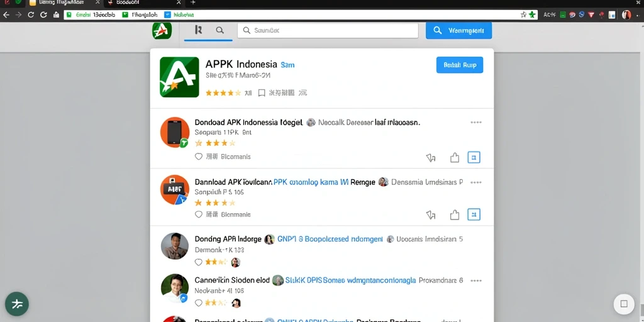This screenshot has height=322, width=644.
Task: Open the APPK Indonesia app logo
Action: [179, 77]
